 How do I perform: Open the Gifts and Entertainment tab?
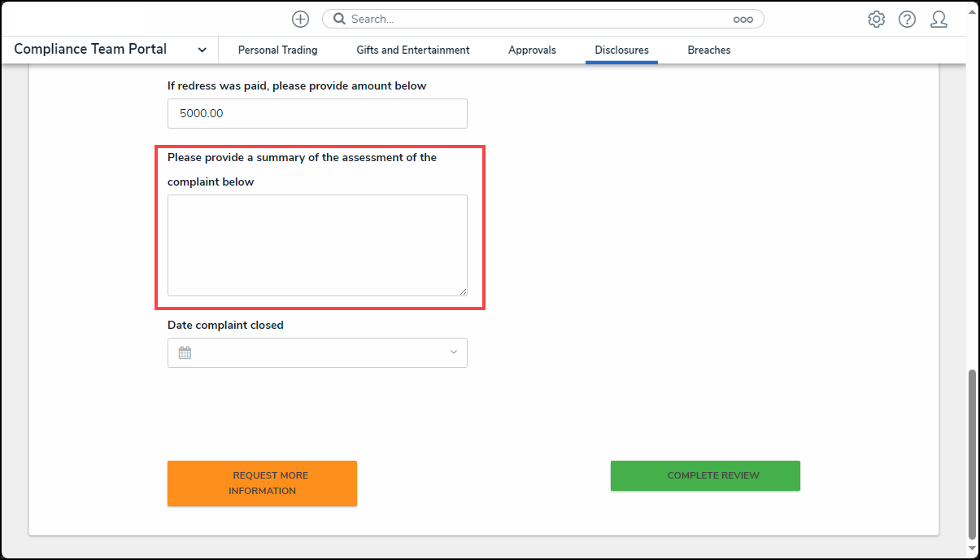412,50
